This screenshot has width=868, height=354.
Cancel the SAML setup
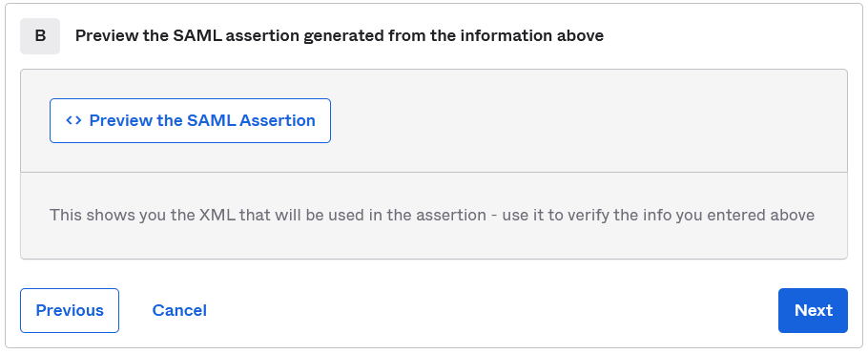click(179, 310)
